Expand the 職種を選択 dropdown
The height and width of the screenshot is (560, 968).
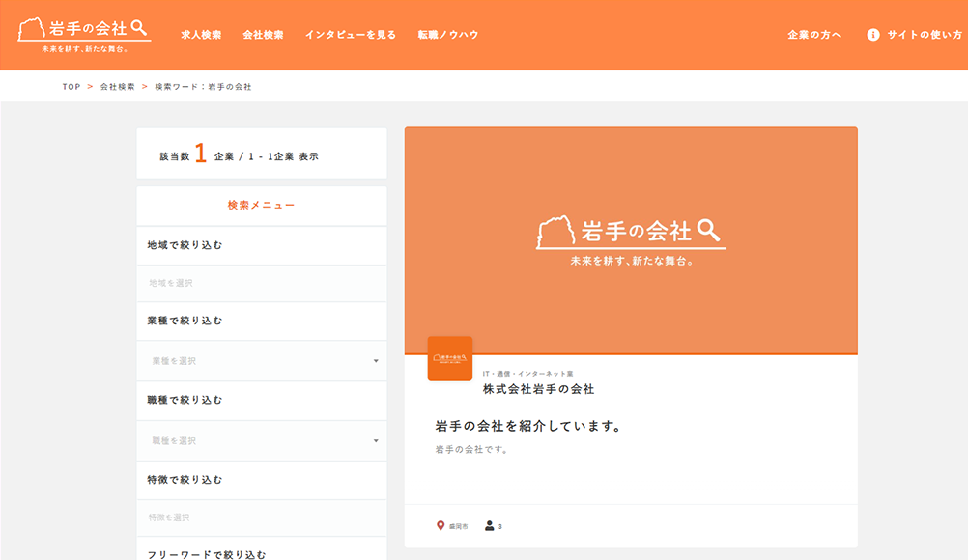point(262,440)
